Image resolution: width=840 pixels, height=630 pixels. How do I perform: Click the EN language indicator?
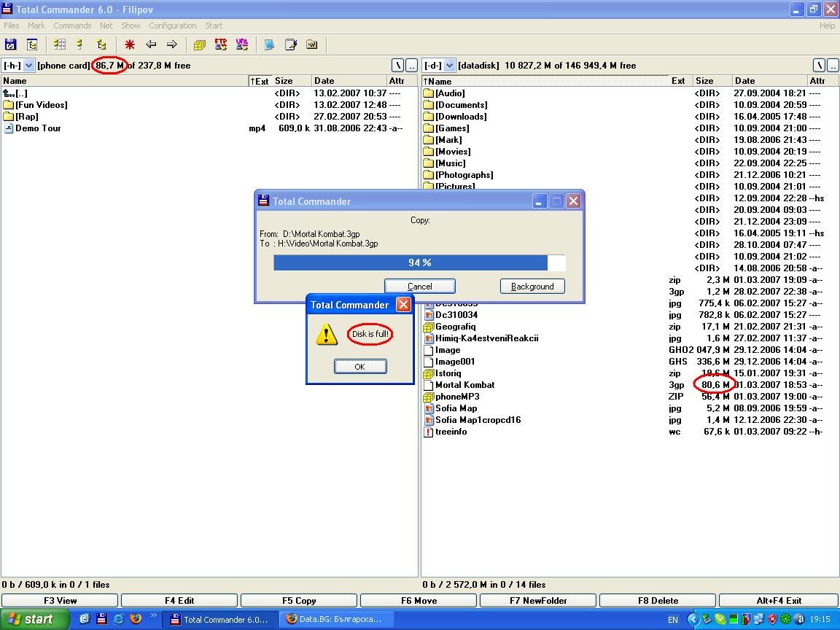click(673, 620)
